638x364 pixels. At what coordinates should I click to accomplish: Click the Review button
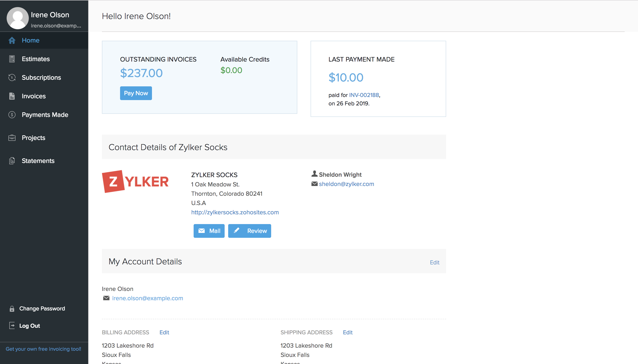(x=249, y=231)
